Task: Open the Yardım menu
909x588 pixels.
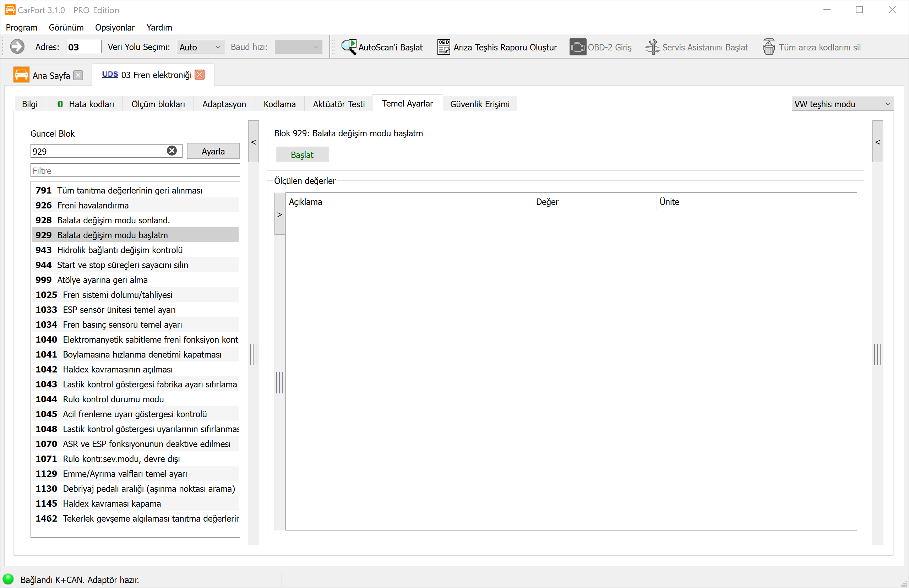Action: coord(159,27)
